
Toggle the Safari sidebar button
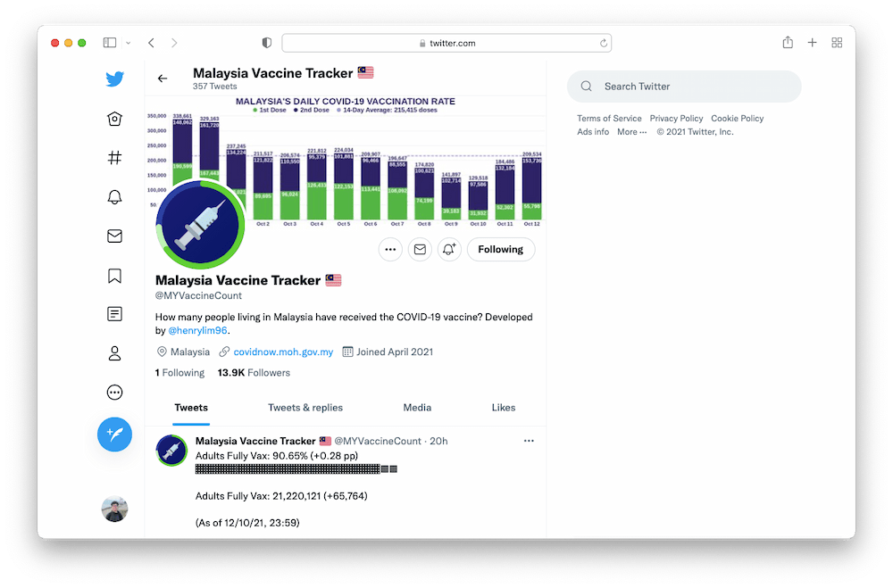tap(109, 43)
